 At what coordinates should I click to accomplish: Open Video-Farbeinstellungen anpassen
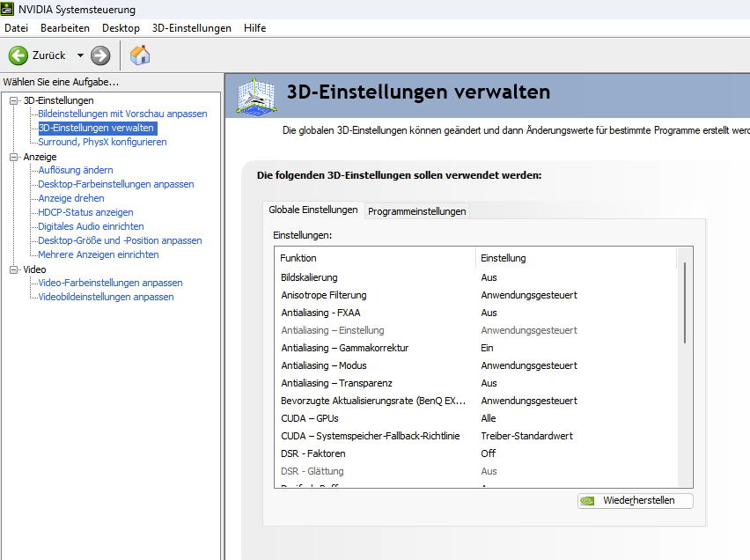[x=111, y=283]
